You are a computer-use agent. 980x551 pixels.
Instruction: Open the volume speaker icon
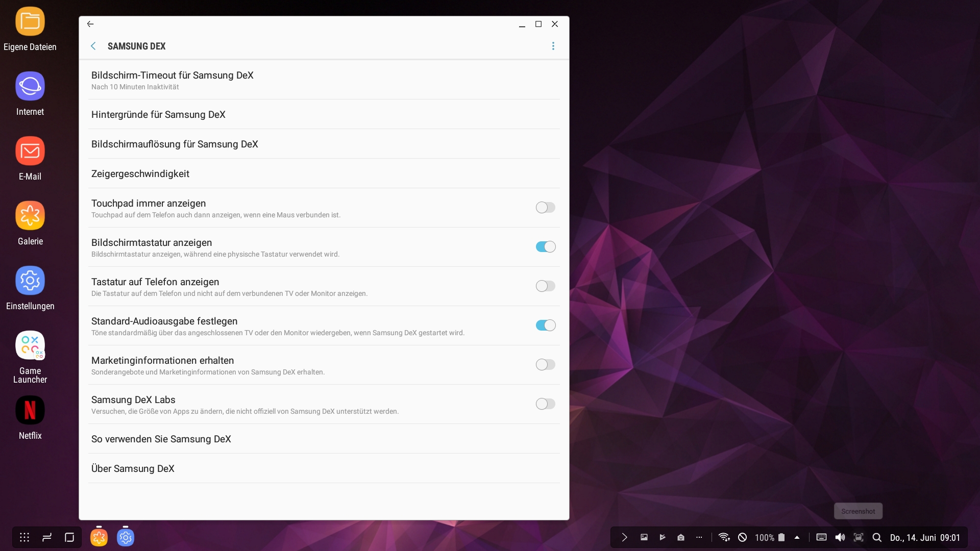(840, 537)
